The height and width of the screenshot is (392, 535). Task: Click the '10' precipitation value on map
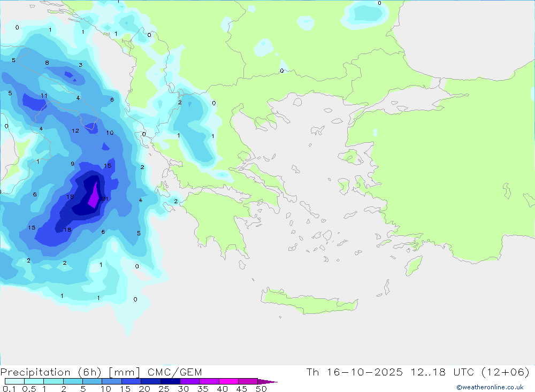(x=110, y=133)
